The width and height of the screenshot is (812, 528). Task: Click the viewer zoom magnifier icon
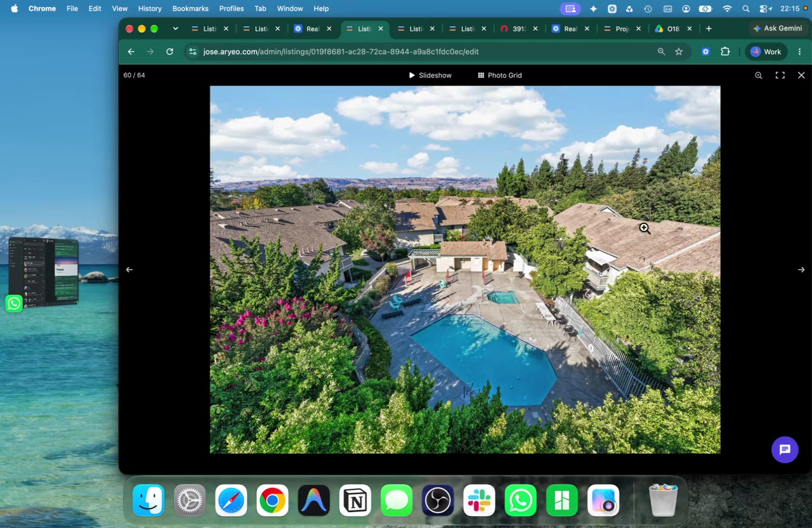pos(759,75)
